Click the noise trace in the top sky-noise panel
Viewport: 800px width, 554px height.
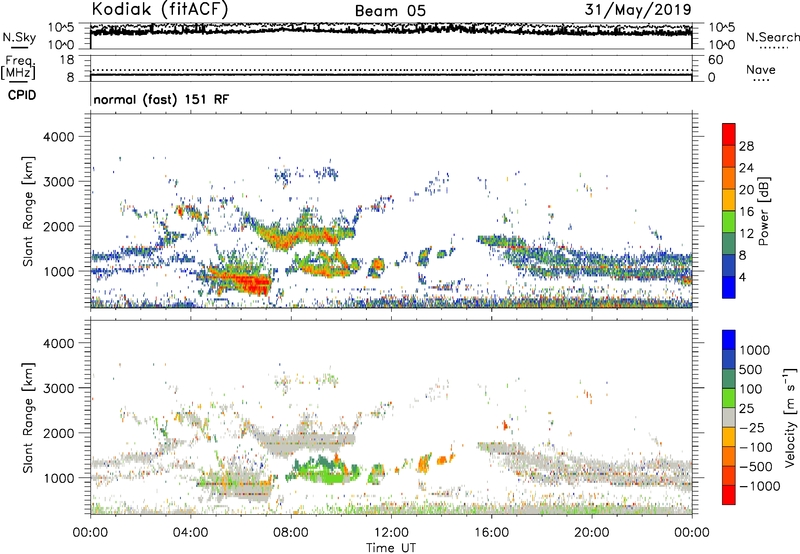coord(391,31)
